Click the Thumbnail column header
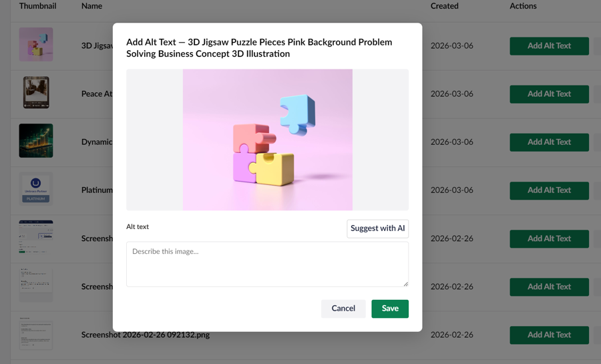601x364 pixels. (x=37, y=6)
